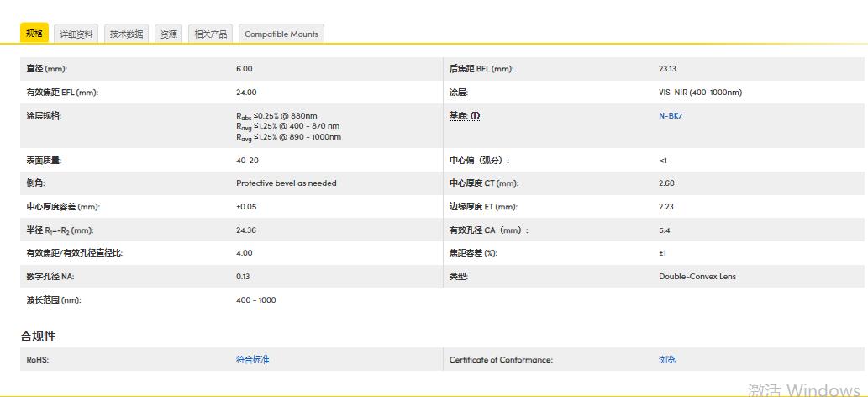Open the 详细资料 tab
The height and width of the screenshot is (397, 868).
[76, 34]
